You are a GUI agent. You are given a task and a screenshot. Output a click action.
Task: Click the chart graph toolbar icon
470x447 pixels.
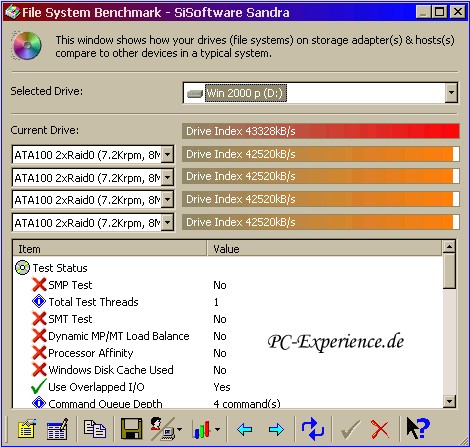click(x=202, y=429)
